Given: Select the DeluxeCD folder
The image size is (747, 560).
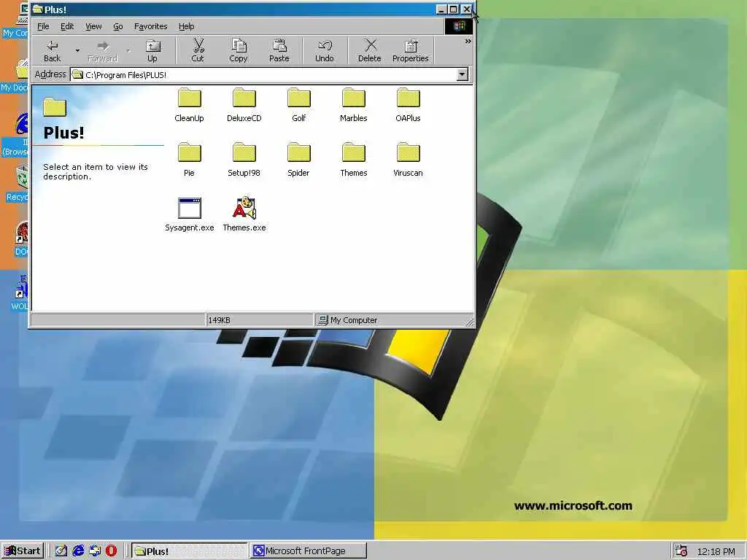Looking at the screenshot, I should point(244,105).
